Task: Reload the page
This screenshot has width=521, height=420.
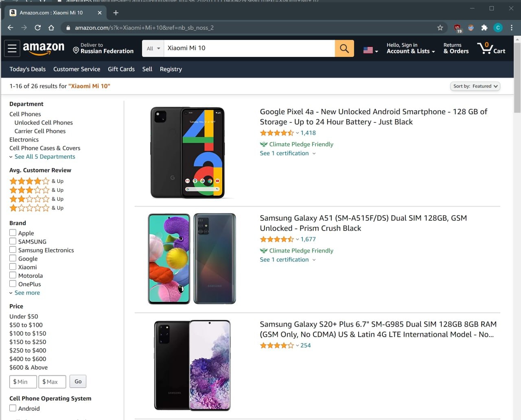Action: tap(37, 28)
